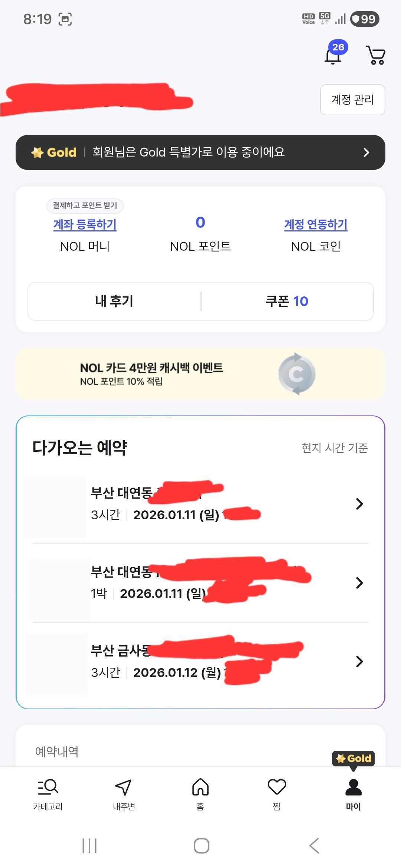The width and height of the screenshot is (401, 868).
Task: Open the 1박 reservation arrow for 부산 대연동
Action: [x=359, y=583]
